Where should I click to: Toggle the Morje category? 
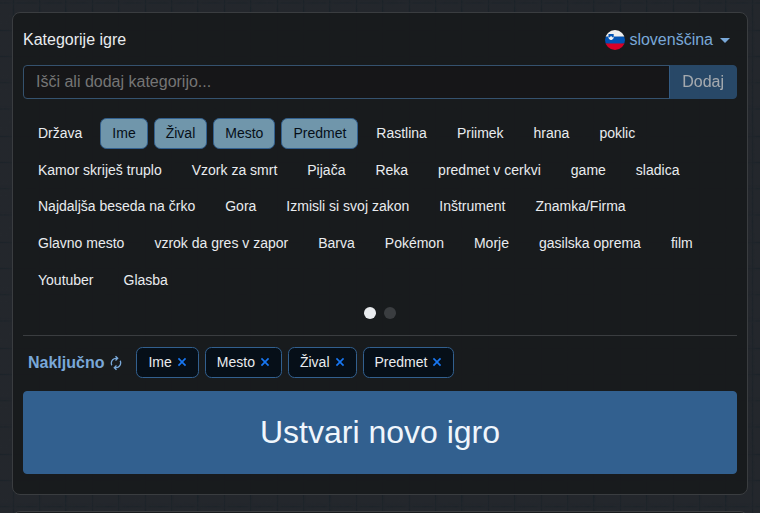point(491,243)
